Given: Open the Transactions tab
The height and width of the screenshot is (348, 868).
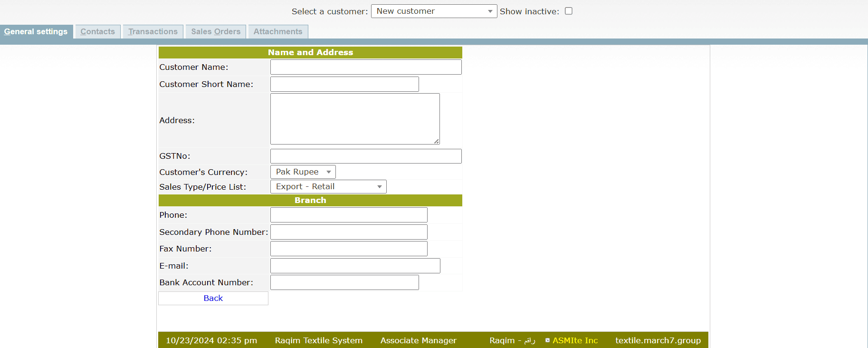Looking at the screenshot, I should (153, 32).
